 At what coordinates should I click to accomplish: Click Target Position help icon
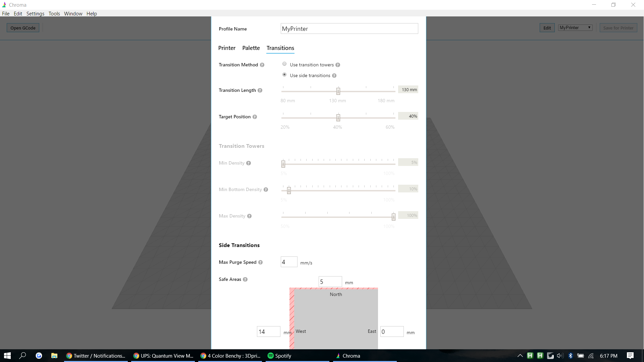coord(255,117)
